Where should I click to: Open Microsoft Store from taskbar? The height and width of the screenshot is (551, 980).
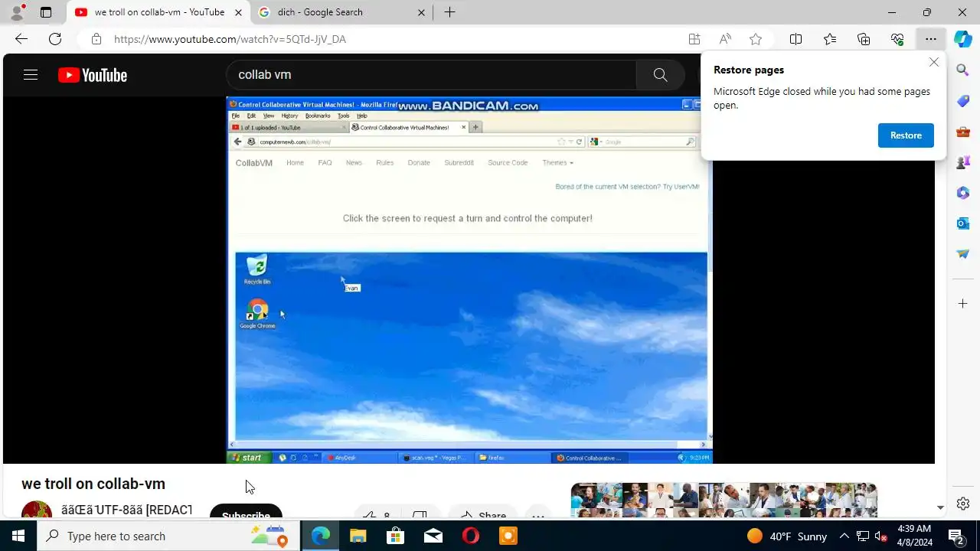click(395, 536)
